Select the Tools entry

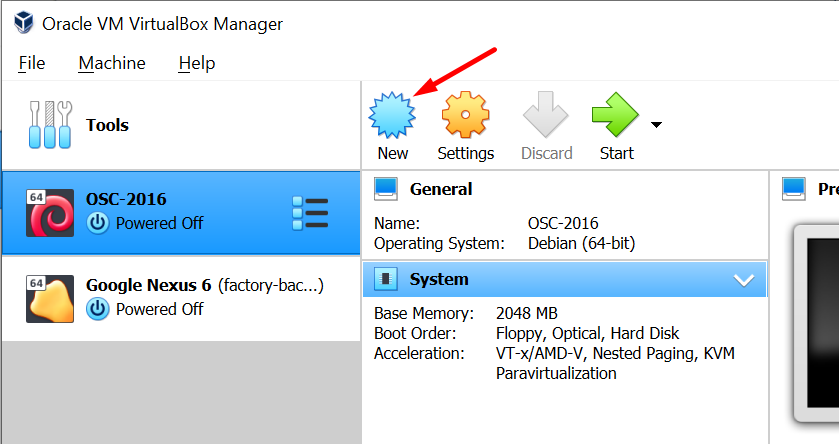tap(181, 125)
